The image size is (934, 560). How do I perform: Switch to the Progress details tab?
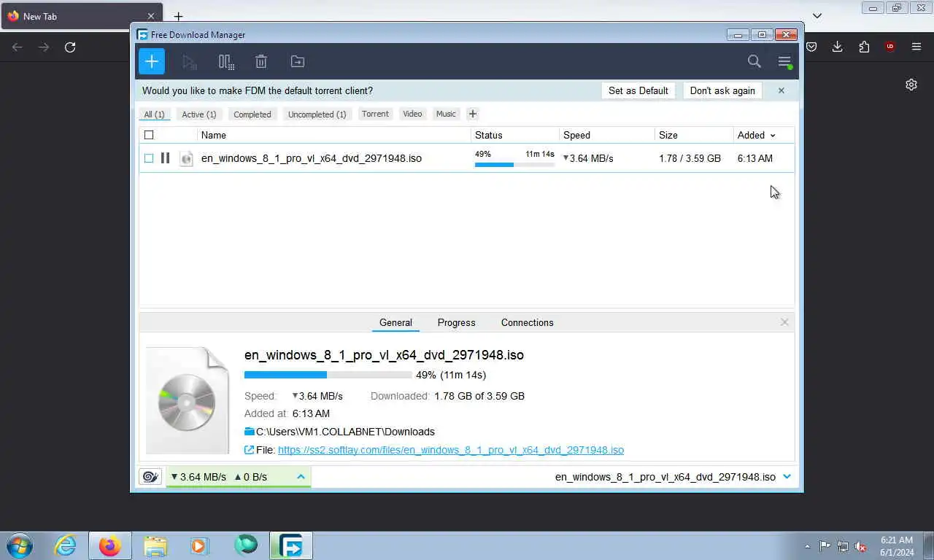457,322
